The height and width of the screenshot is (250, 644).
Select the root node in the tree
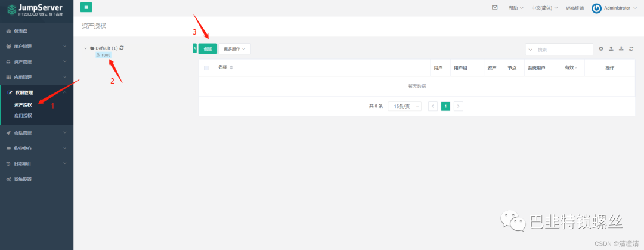click(x=105, y=55)
